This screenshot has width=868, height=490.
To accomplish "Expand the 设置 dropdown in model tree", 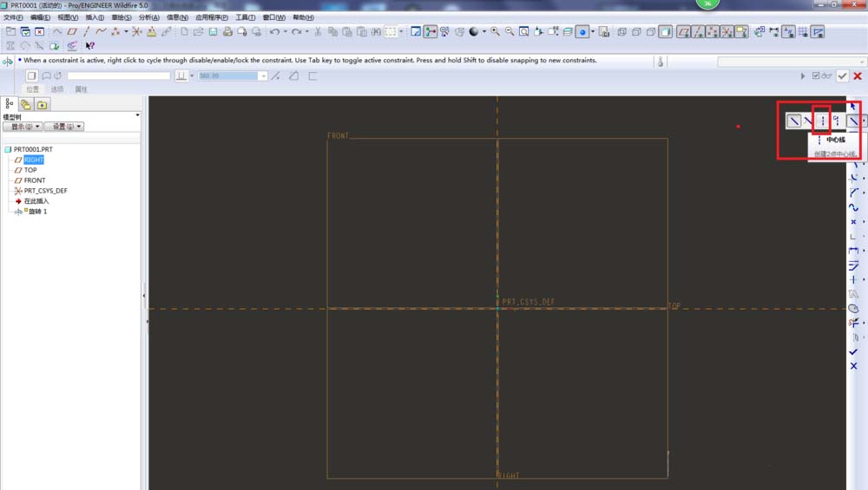I will 63,127.
